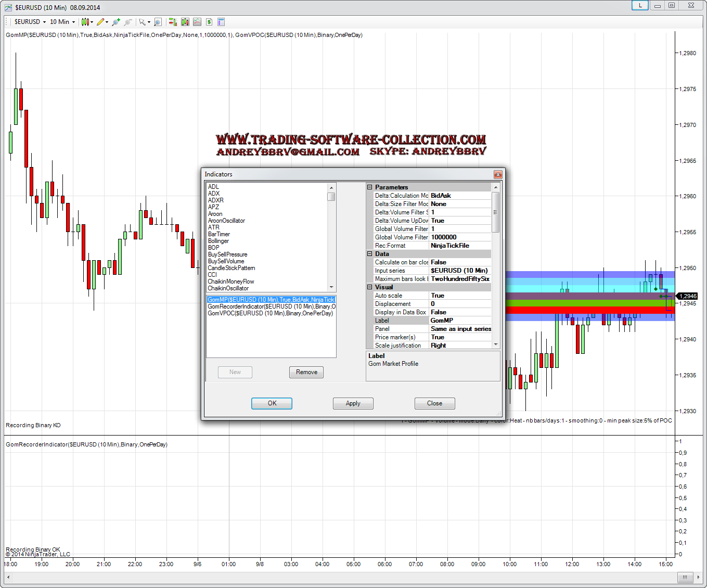This screenshot has height=588, width=707.
Task: Select GomVPOC in applied indicators list
Action: tap(270, 313)
